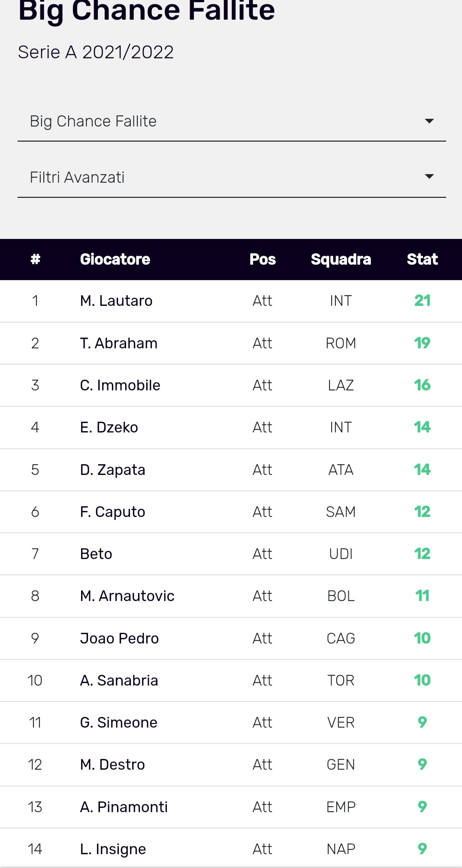
Task: Select the D. Zapata row
Action: click(231, 470)
